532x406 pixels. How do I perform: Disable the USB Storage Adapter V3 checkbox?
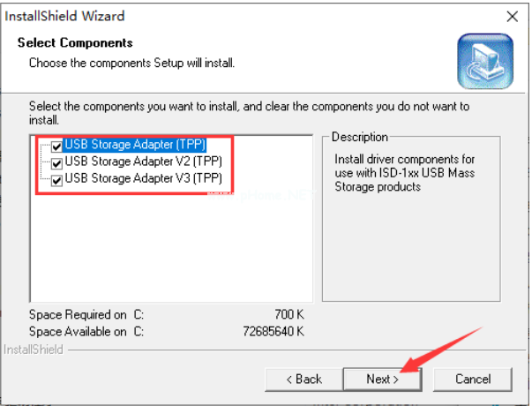tap(57, 180)
